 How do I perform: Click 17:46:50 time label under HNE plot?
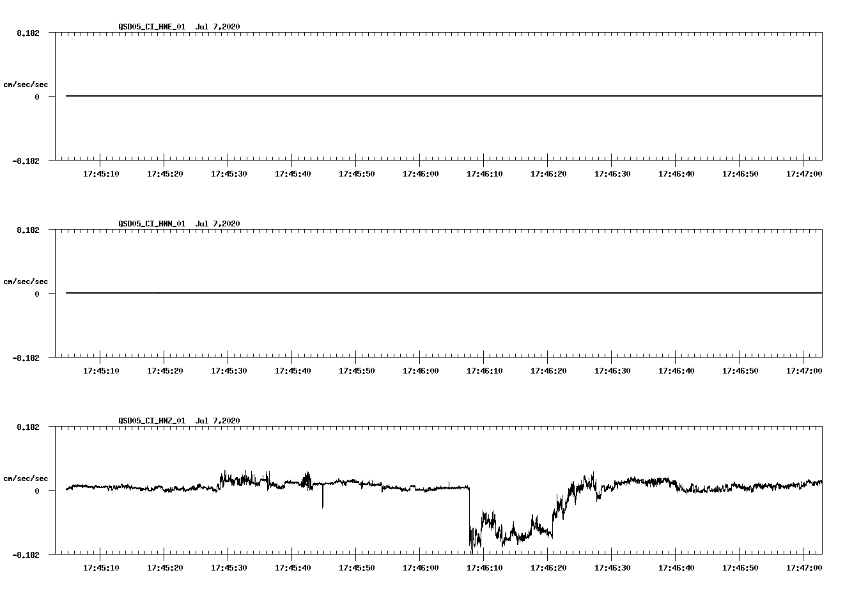pos(740,174)
